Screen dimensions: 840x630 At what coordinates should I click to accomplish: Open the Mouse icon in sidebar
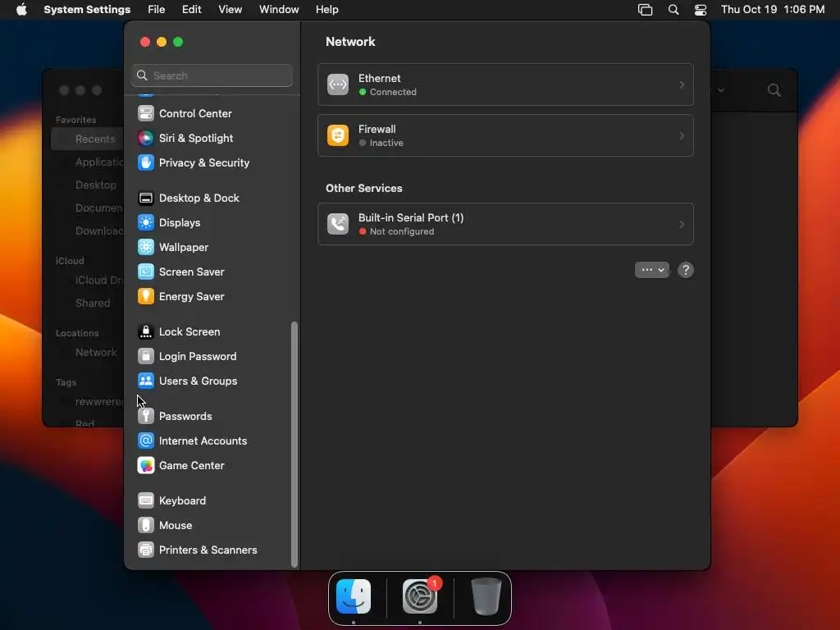coord(146,526)
